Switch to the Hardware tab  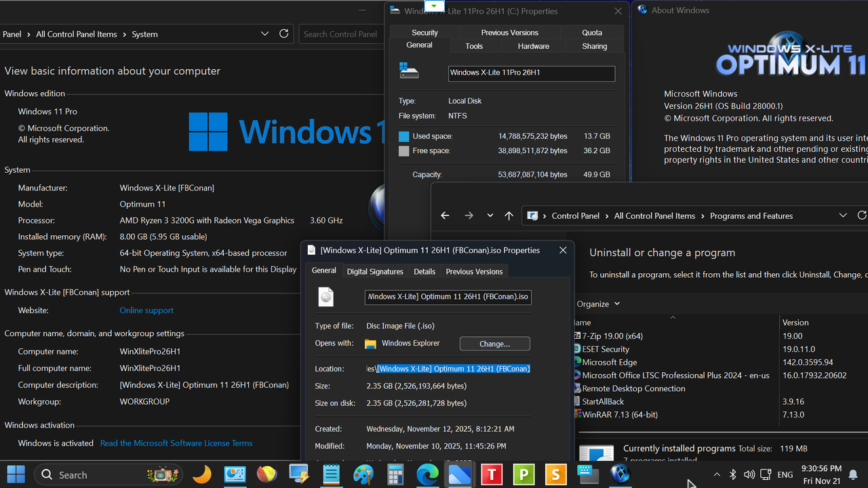point(533,46)
